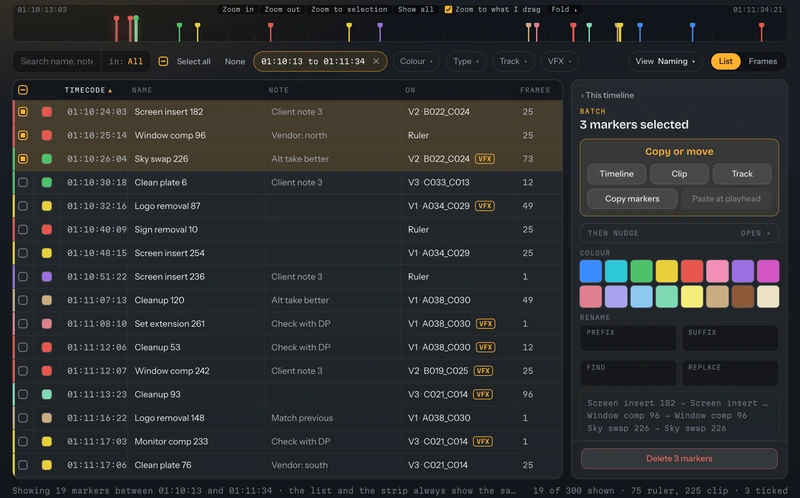Choose Clip as copy or move target
This screenshot has width=800, height=498.
pyautogui.click(x=679, y=174)
